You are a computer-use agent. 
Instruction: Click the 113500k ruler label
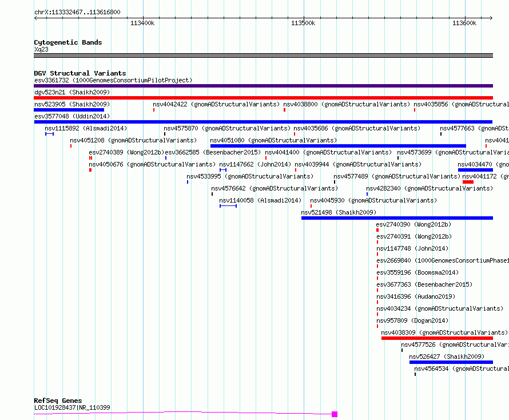tap(303, 23)
